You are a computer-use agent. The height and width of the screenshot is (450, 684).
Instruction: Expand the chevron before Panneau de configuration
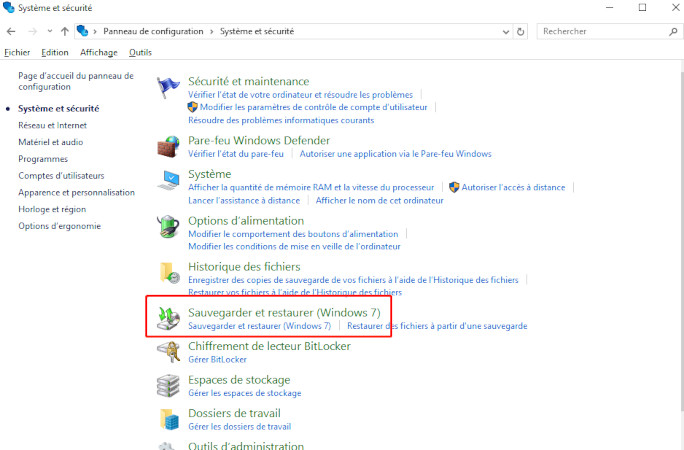pyautogui.click(x=95, y=31)
